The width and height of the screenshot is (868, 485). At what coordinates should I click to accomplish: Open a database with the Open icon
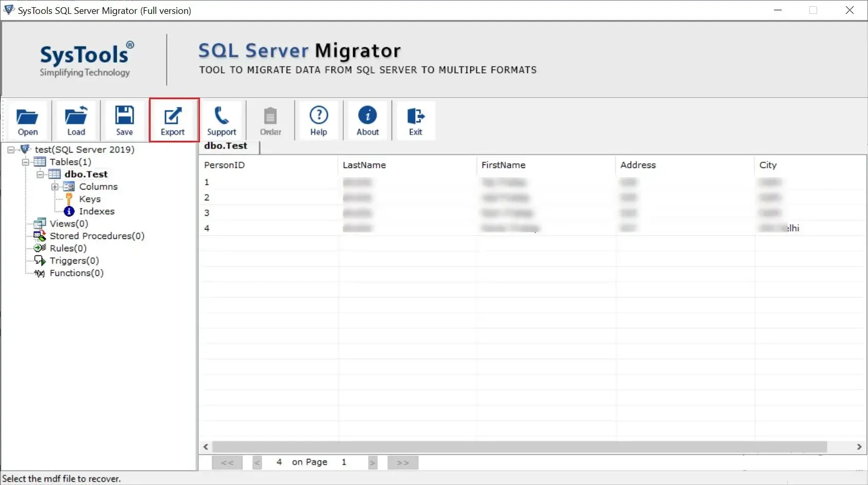point(28,120)
